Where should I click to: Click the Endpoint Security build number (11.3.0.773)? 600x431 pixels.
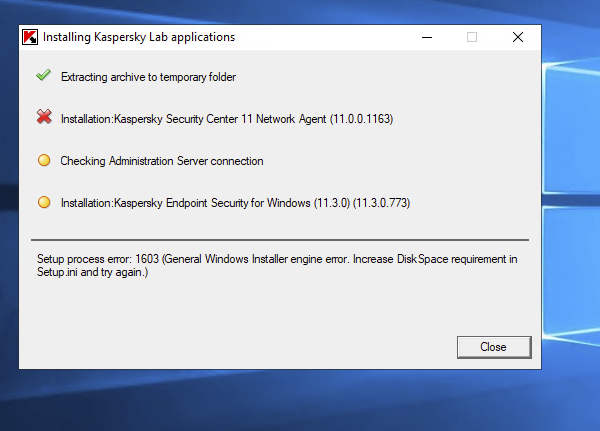[x=376, y=203]
